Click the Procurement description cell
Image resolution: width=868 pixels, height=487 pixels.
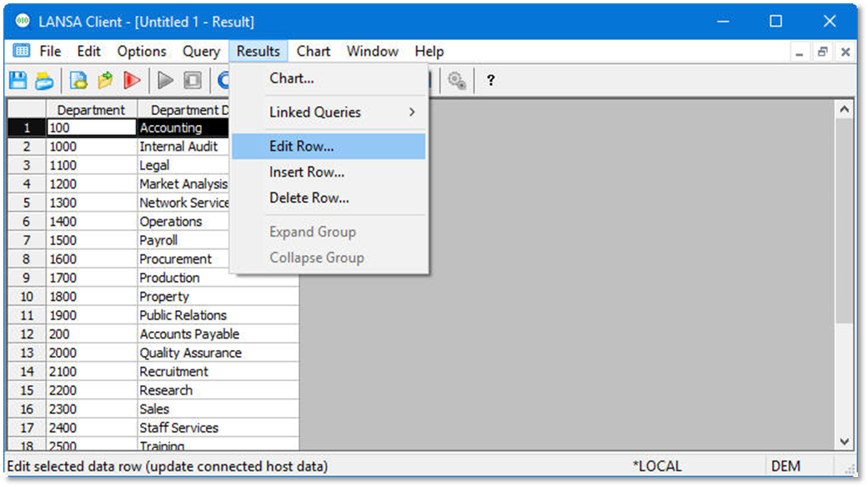pos(183,259)
